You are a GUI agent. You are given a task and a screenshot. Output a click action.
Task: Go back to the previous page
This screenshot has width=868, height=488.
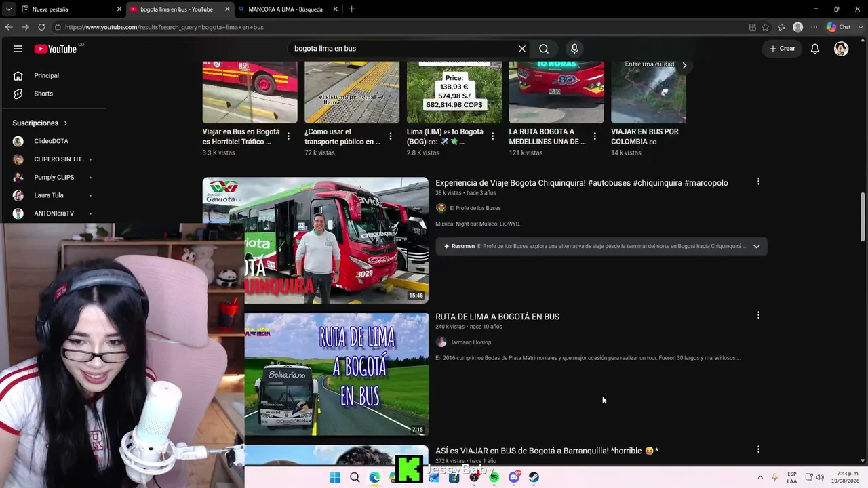point(9,27)
